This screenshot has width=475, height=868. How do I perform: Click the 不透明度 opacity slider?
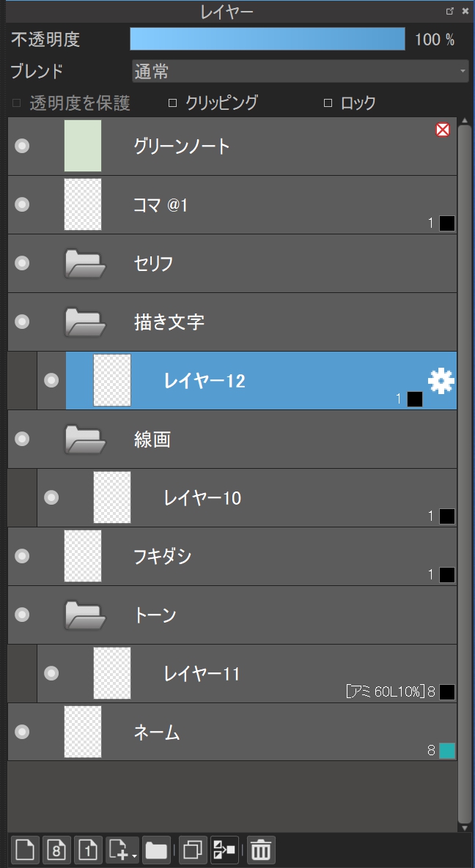267,39
